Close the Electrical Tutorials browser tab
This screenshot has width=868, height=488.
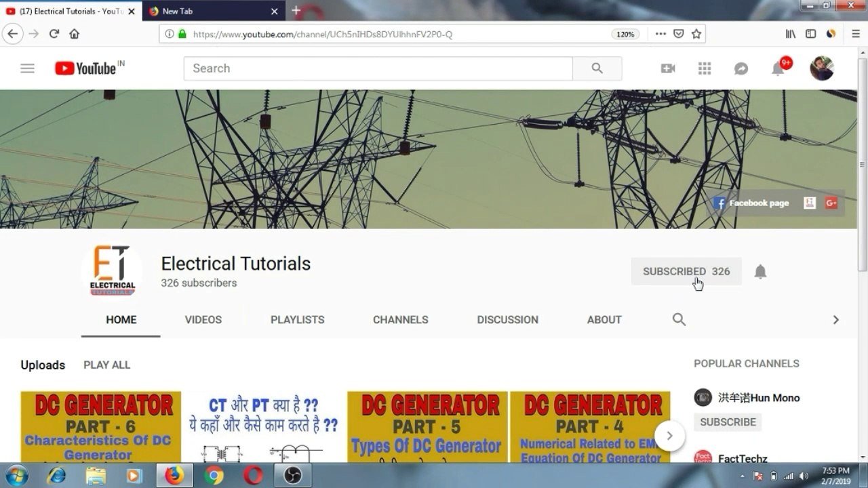point(132,11)
